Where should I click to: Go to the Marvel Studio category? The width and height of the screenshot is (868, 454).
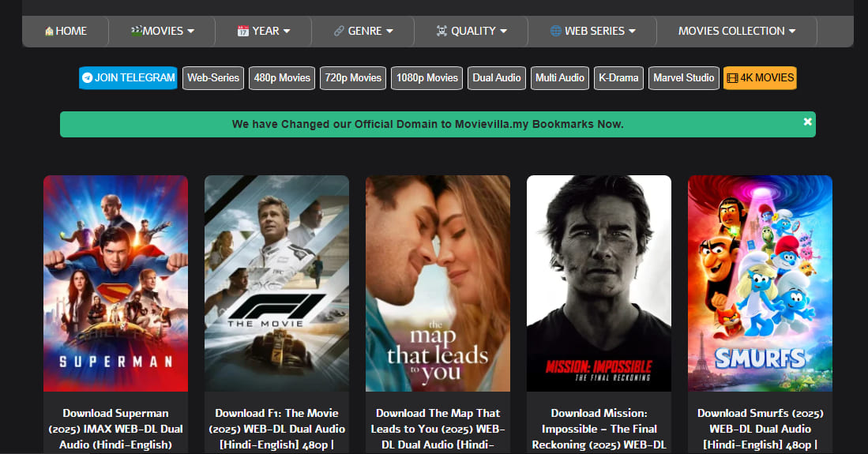pyautogui.click(x=683, y=78)
